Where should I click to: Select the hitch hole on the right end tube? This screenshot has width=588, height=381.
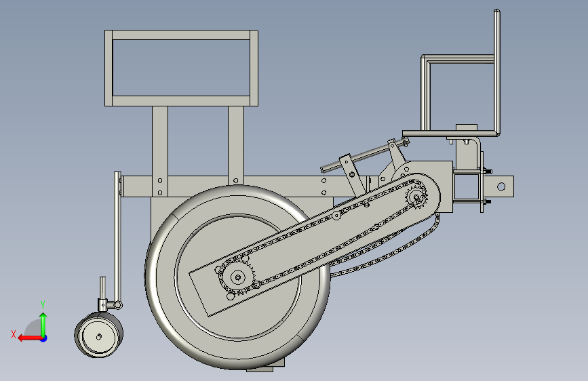501,186
